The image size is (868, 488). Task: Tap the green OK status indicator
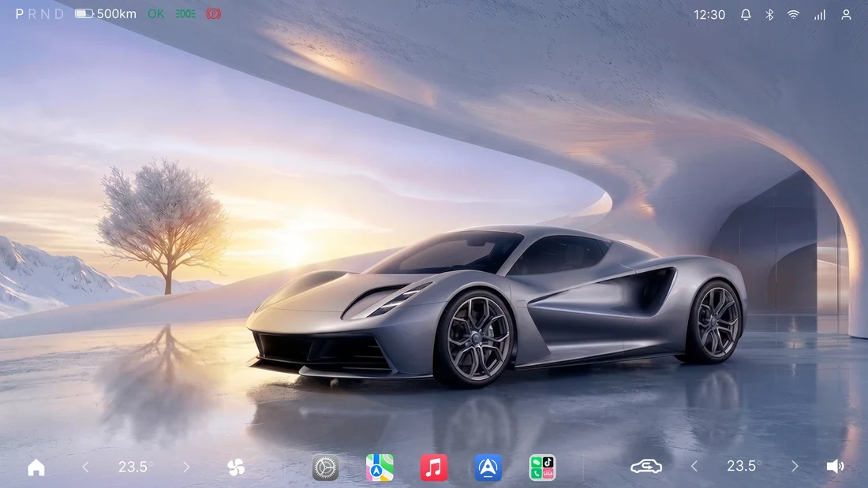click(x=155, y=14)
